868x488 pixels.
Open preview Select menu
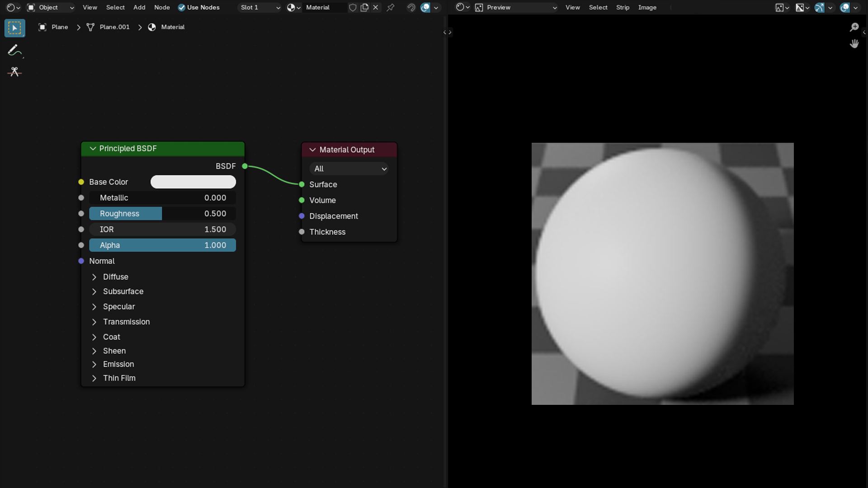(x=598, y=7)
